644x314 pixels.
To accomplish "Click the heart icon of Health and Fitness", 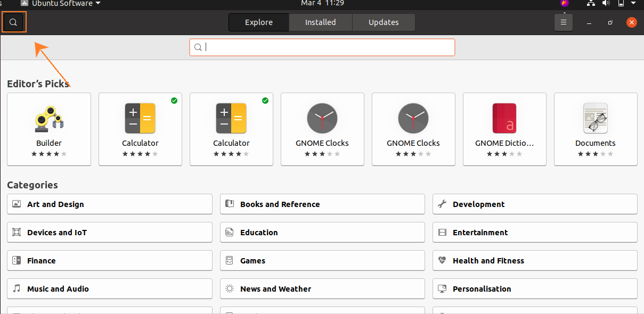I will (x=442, y=260).
